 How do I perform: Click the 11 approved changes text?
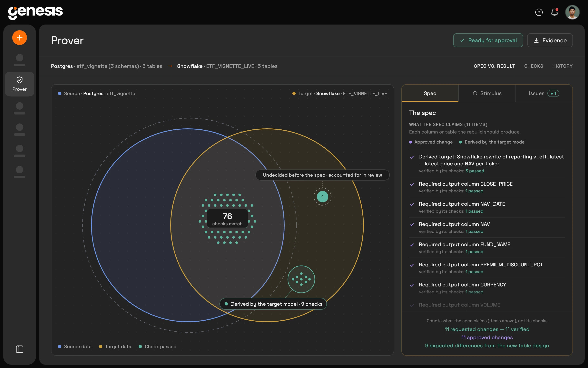click(x=487, y=338)
